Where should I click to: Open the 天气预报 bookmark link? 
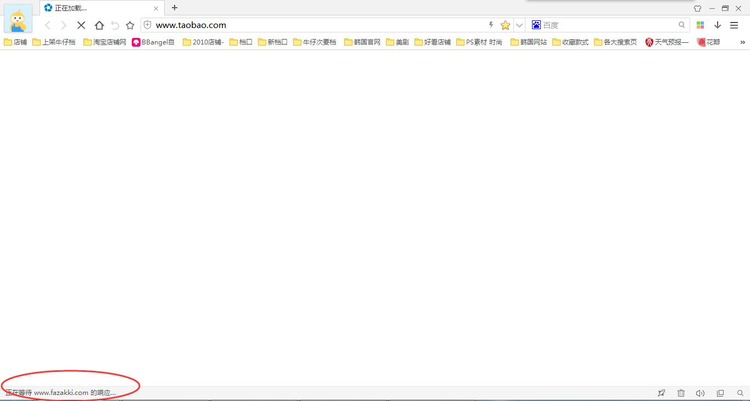667,42
